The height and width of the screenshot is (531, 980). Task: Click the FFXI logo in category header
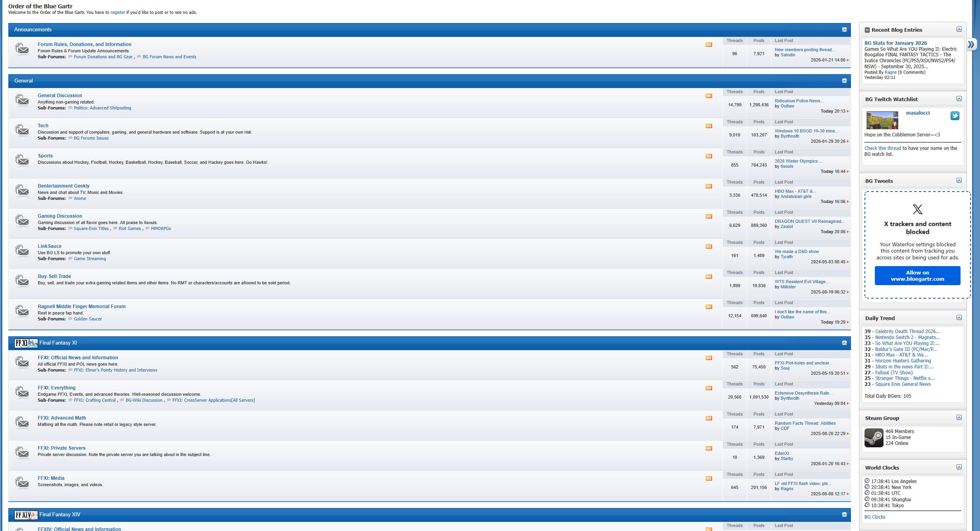(26, 343)
